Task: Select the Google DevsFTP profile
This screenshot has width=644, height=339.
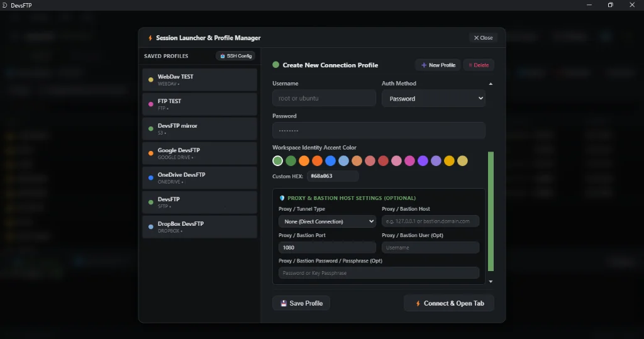Action: 199,153
